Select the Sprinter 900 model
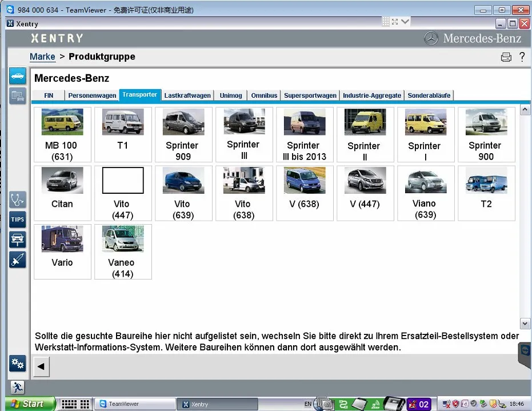The image size is (532, 411). click(x=486, y=135)
